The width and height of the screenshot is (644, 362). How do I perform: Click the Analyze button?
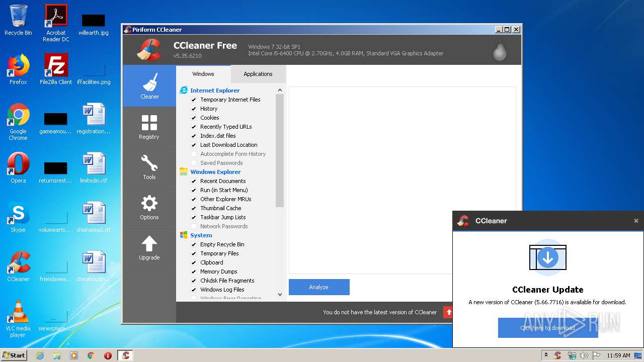[319, 287]
